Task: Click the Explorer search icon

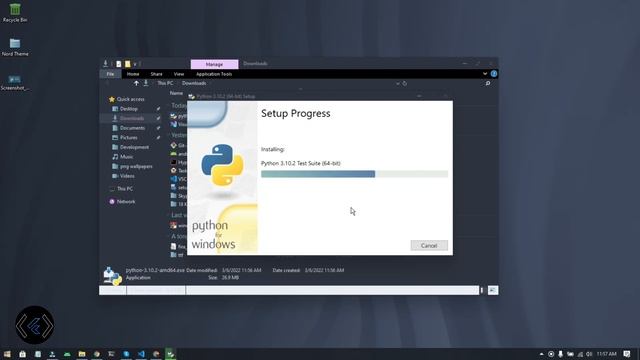Action: (488, 83)
